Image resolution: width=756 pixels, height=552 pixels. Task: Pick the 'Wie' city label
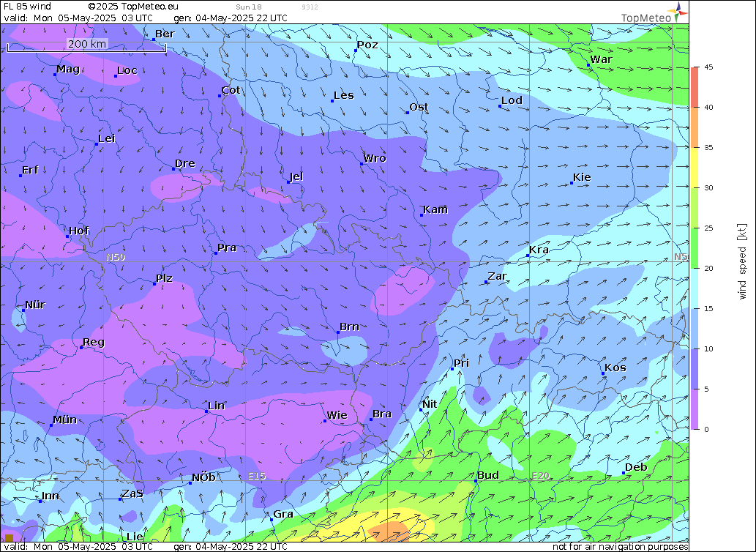pyautogui.click(x=337, y=415)
